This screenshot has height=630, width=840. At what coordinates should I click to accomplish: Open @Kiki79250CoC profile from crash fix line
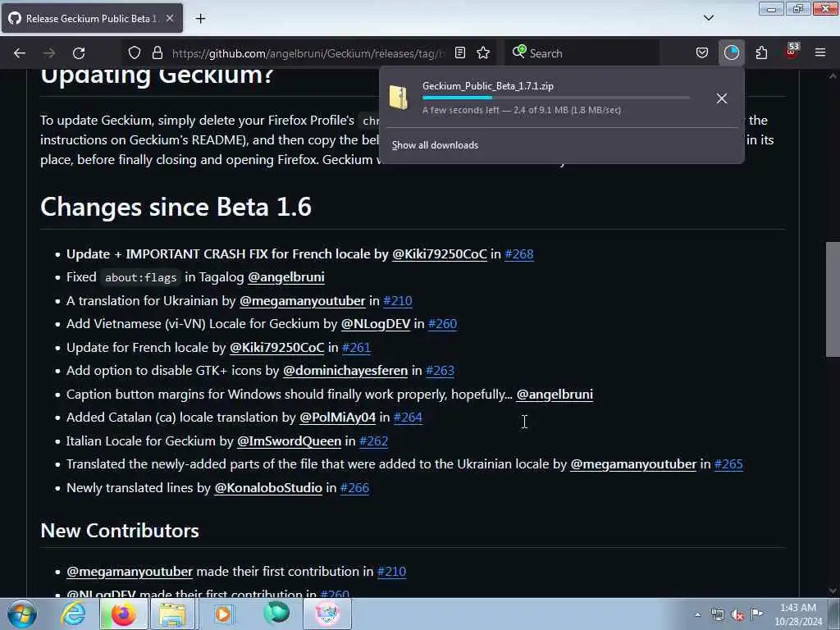pos(440,254)
